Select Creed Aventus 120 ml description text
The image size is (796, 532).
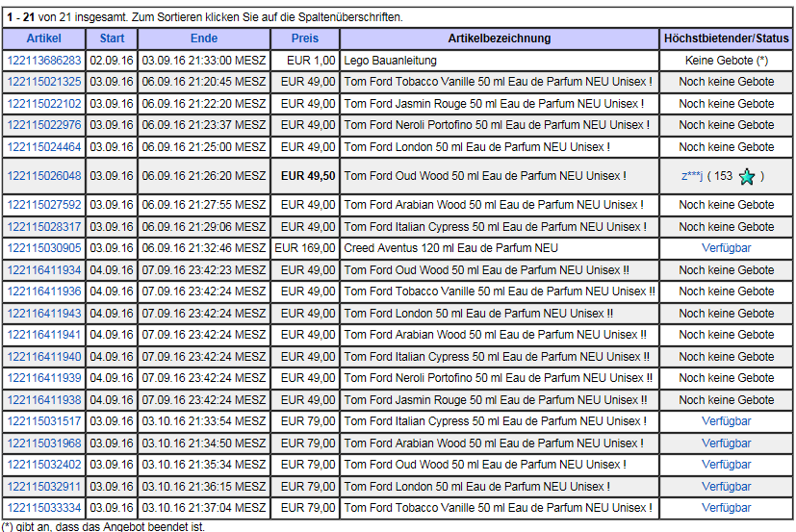(x=450, y=248)
